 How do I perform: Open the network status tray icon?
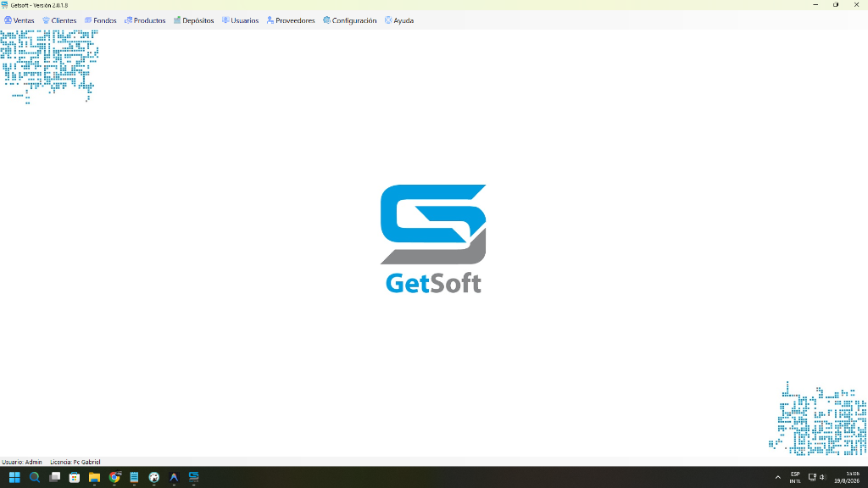[x=812, y=477]
